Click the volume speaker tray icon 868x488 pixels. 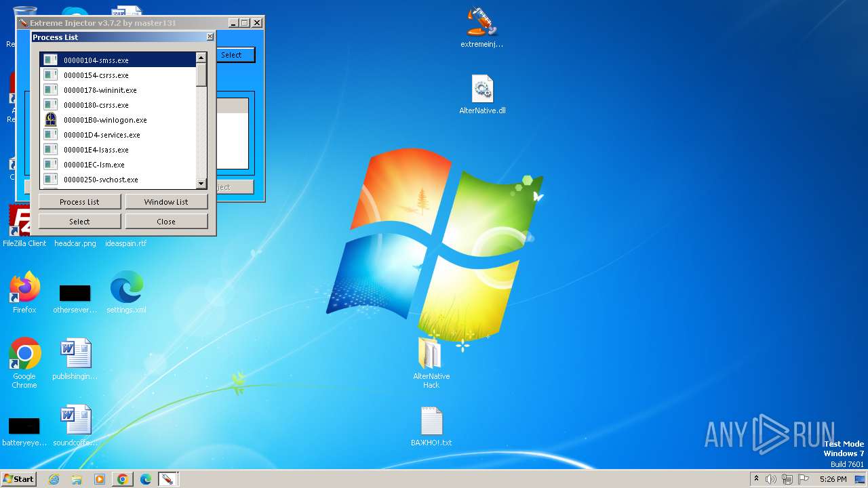[x=771, y=479]
